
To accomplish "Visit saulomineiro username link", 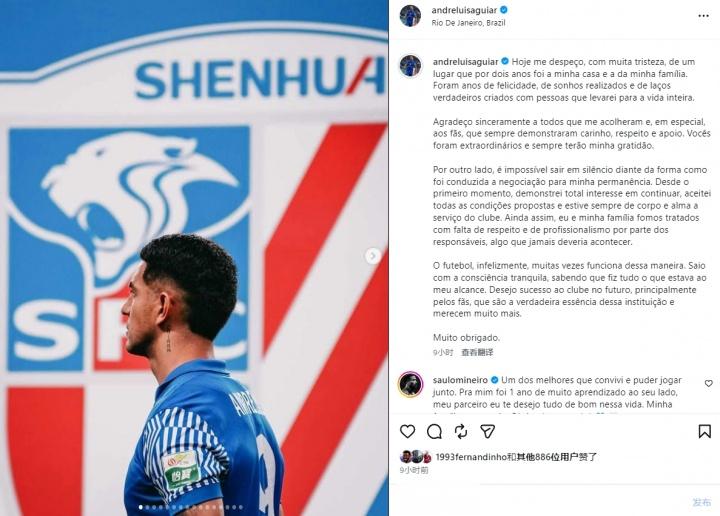I will click(460, 380).
